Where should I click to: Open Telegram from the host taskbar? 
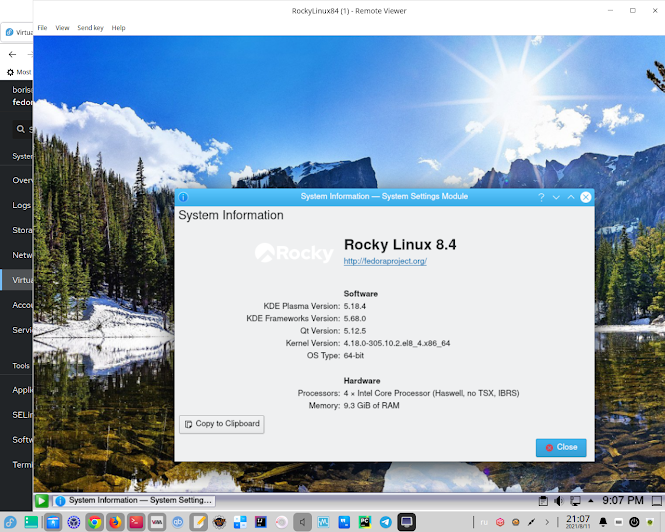(386, 522)
